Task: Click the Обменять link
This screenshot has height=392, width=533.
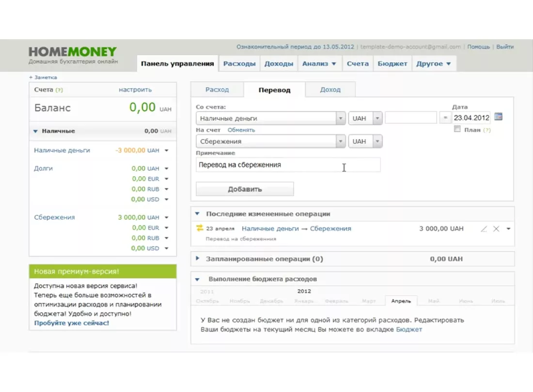Action: 241,130
